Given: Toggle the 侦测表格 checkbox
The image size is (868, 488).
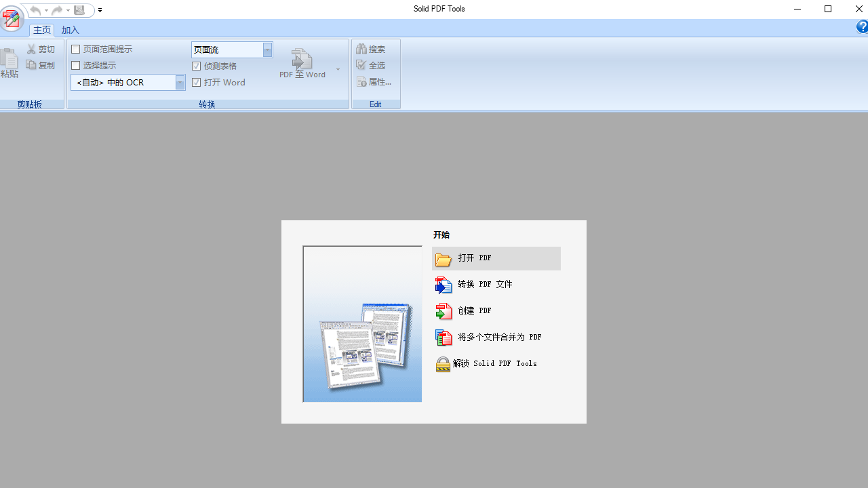Looking at the screenshot, I should tap(214, 66).
